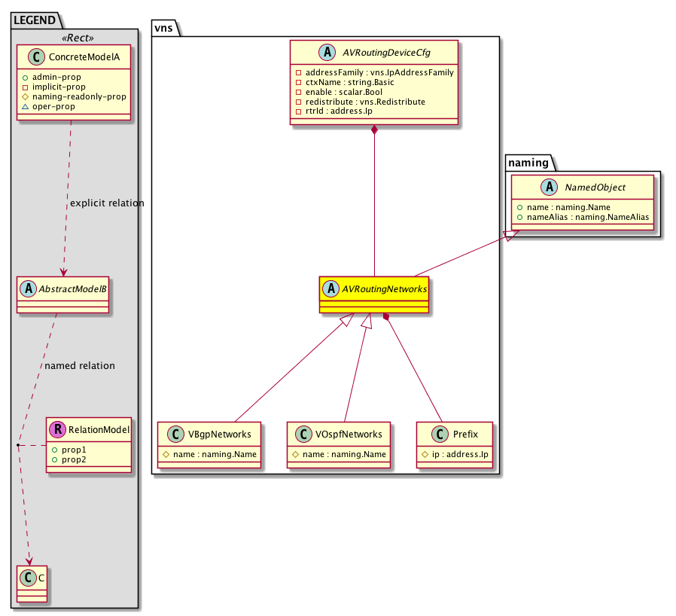Click the 'explicit relation' label

click(106, 203)
